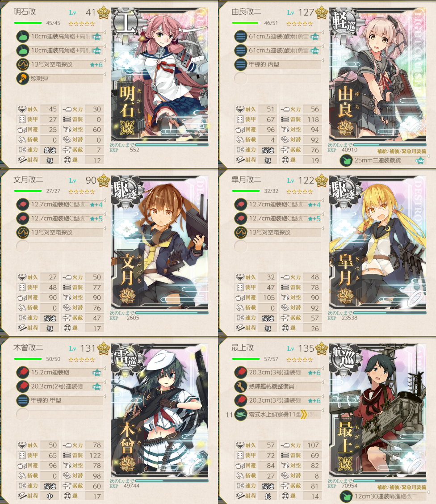Click Kiso's green HP bar

(x=28, y=359)
